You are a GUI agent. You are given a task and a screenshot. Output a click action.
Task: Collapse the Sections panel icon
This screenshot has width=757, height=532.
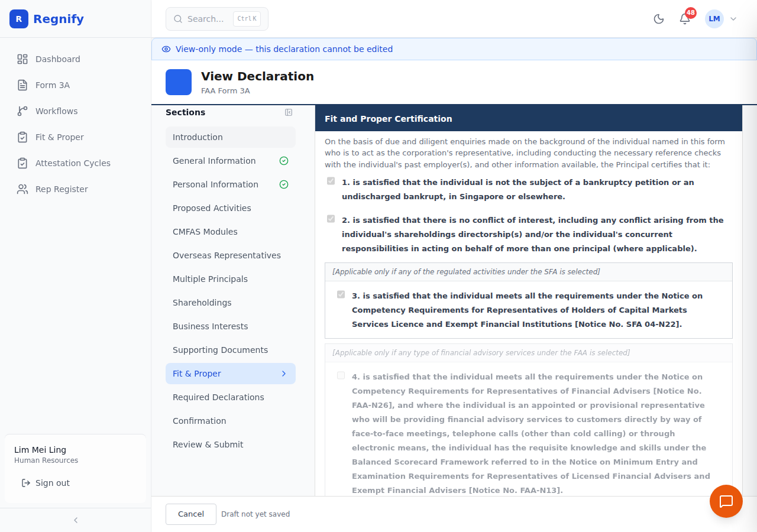[x=289, y=112]
